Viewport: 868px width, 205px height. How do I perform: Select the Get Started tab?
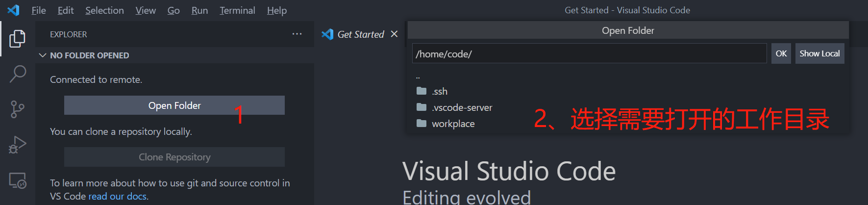click(x=360, y=34)
